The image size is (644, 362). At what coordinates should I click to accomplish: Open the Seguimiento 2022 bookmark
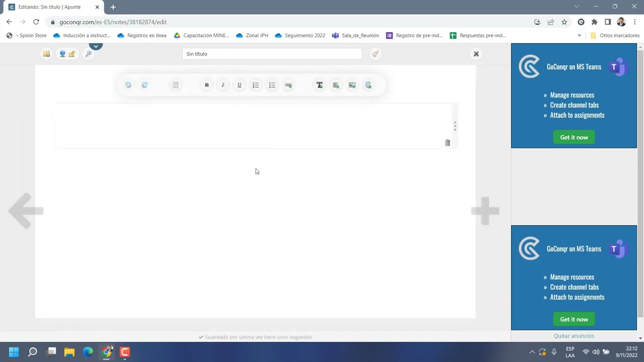click(300, 36)
